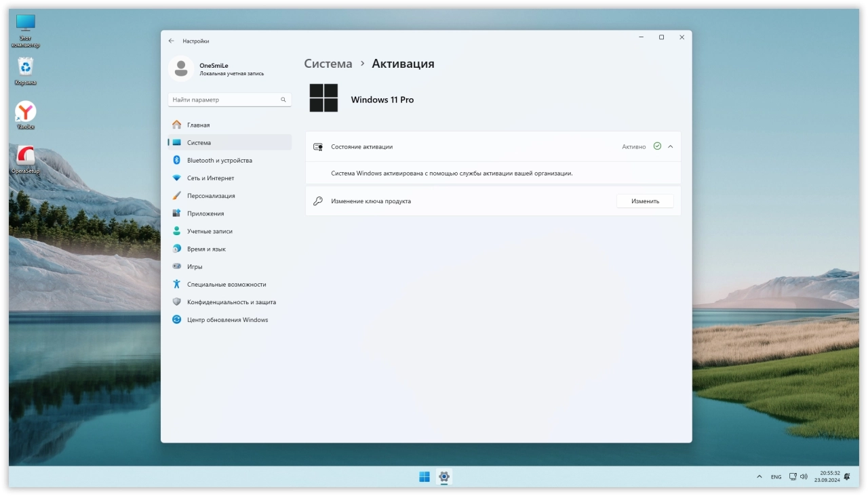Open the taskbar clock and date
The height and width of the screenshot is (496, 868).
coord(827,476)
